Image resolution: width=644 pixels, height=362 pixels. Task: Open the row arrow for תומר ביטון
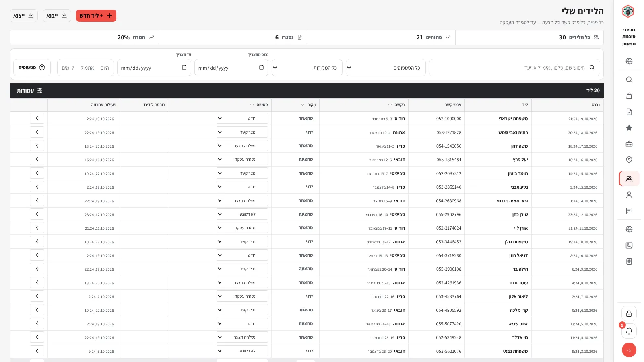click(x=37, y=173)
